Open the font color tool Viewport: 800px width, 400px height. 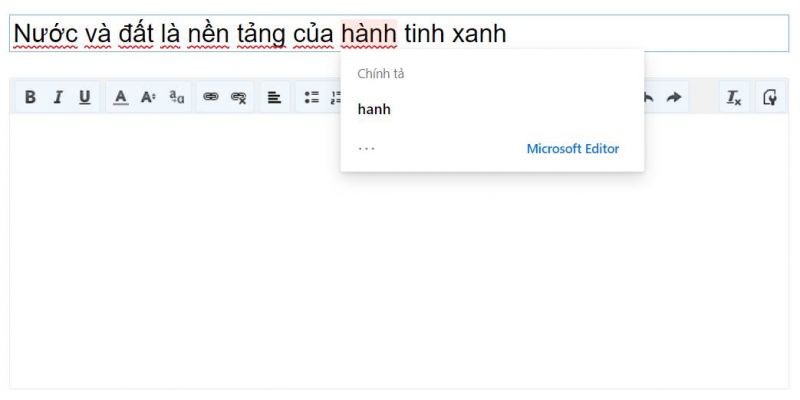120,97
